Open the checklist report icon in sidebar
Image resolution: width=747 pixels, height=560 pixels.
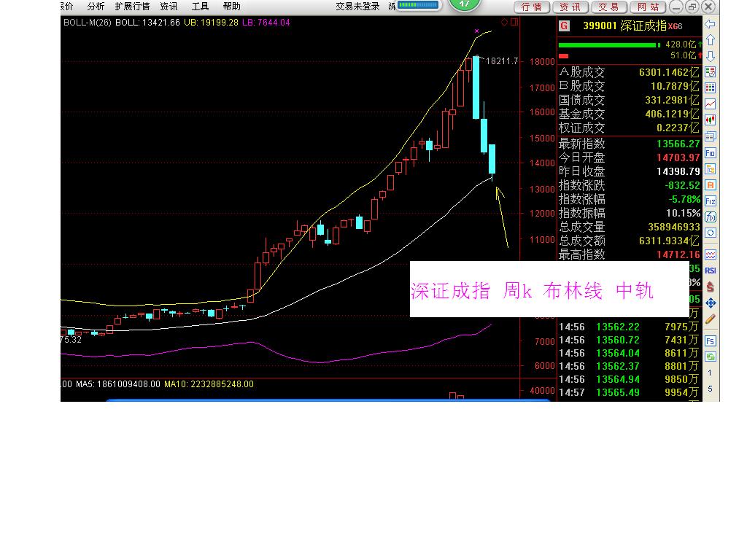pos(710,72)
